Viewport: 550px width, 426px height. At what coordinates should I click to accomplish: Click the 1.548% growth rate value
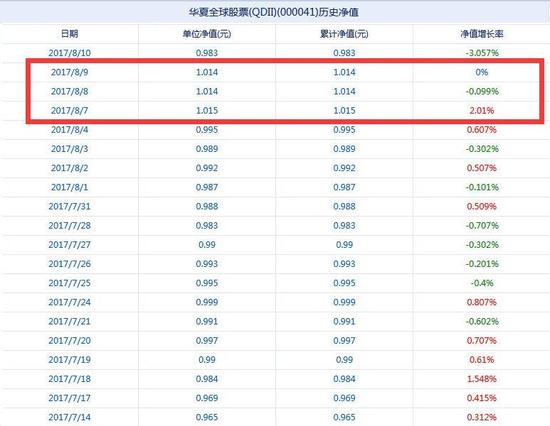(482, 379)
